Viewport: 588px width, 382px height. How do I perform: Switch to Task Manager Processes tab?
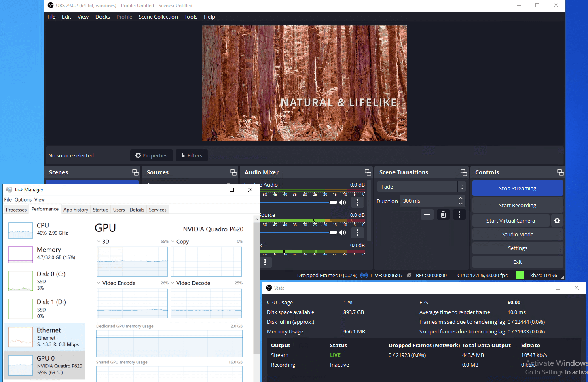pyautogui.click(x=16, y=210)
